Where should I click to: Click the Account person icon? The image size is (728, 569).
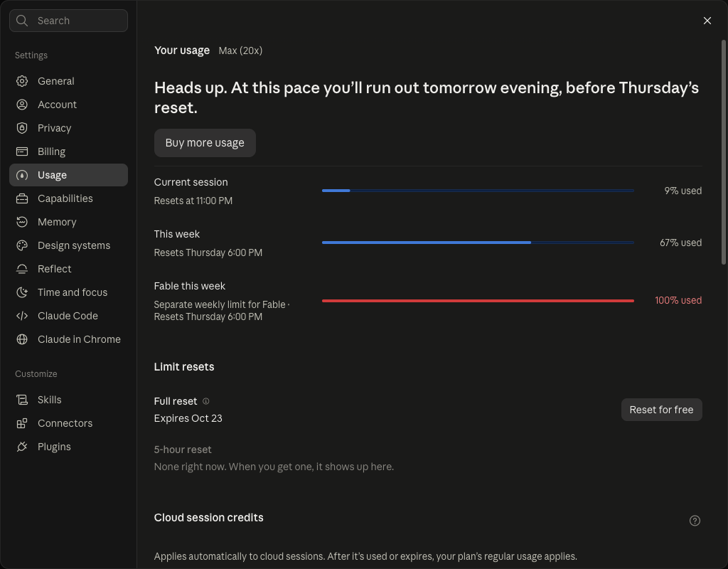click(x=22, y=105)
